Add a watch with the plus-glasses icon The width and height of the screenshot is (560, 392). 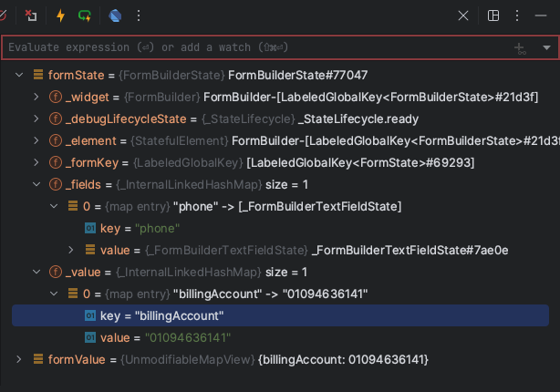coord(520,48)
